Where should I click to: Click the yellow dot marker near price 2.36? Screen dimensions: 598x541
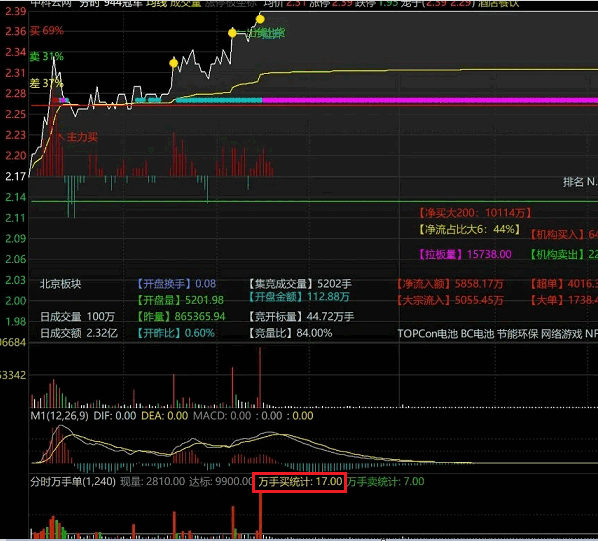232,33
